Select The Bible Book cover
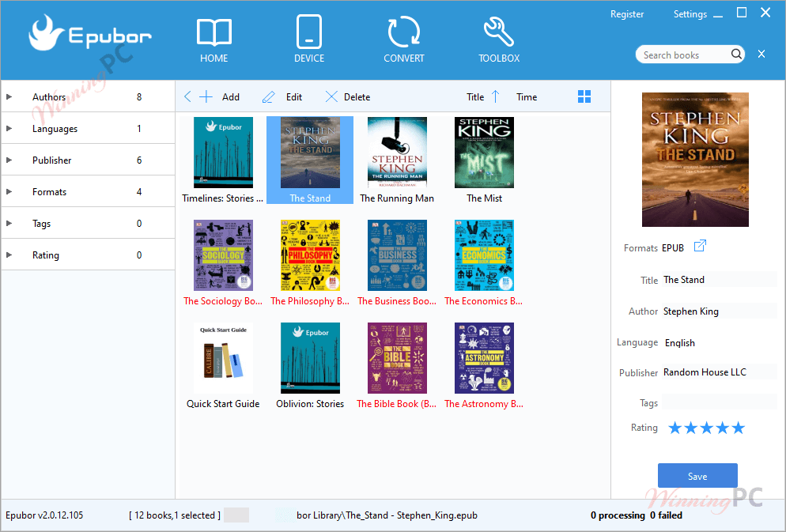 [x=397, y=357]
